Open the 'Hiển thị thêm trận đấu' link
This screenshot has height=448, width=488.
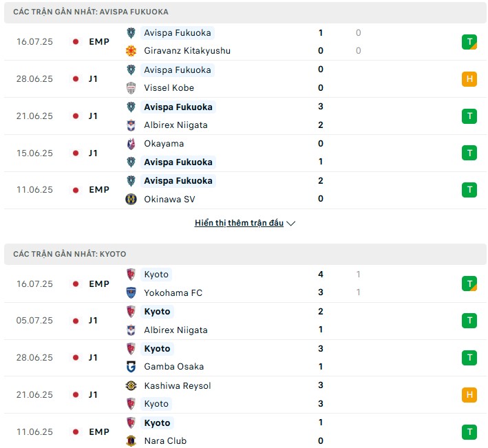coord(239,223)
